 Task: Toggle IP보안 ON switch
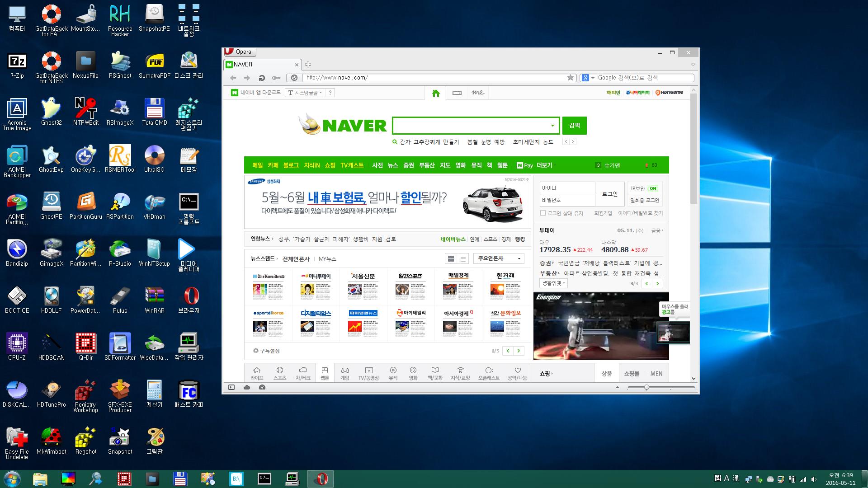[x=653, y=188]
